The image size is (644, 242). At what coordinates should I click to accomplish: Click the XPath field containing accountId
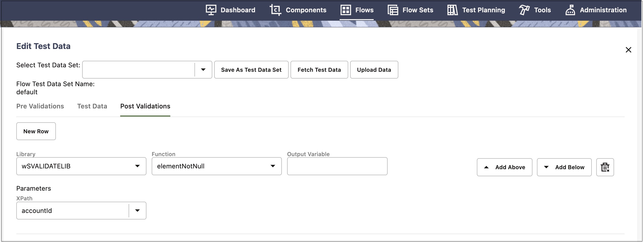(x=73, y=211)
